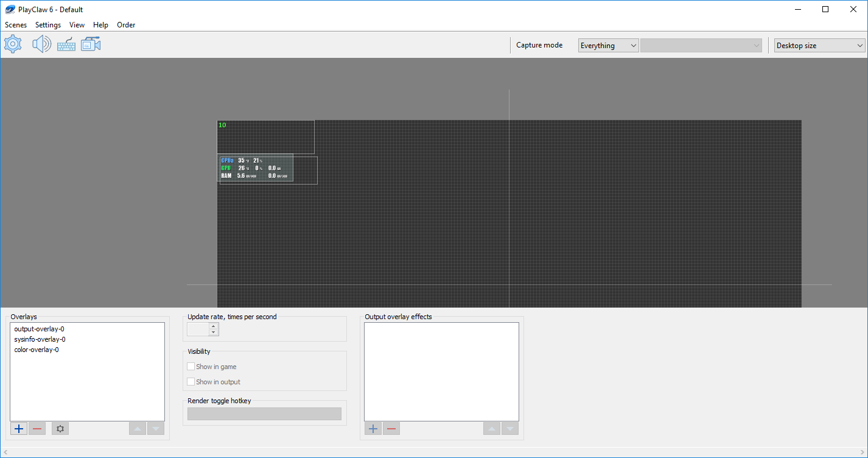This screenshot has width=868, height=458.
Task: Open the Order menu
Action: pyautogui.click(x=126, y=25)
